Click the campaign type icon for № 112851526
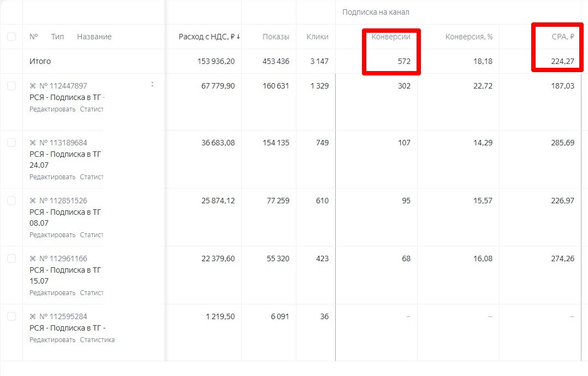588x376 pixels. (33, 201)
